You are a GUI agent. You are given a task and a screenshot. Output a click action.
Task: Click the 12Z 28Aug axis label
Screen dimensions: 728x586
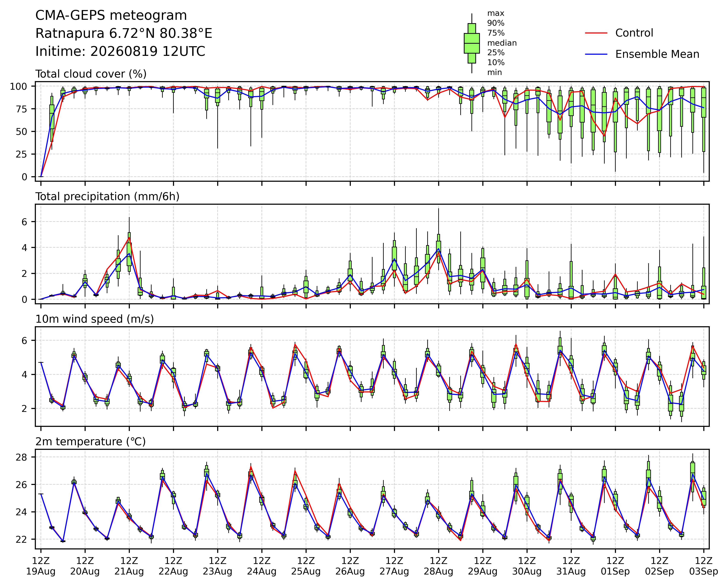[x=439, y=566]
